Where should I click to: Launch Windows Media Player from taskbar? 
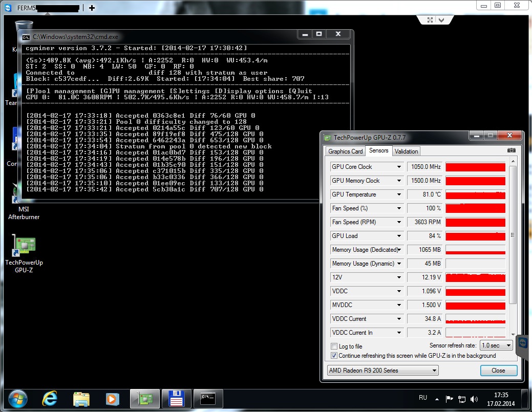[x=113, y=398]
